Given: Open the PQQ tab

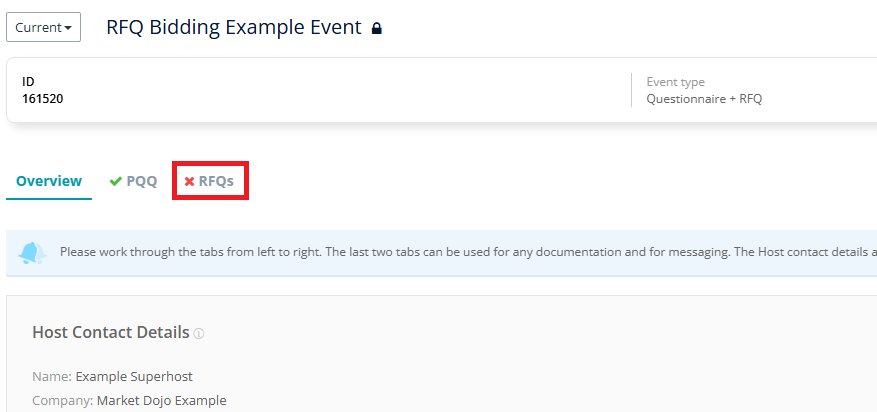Looking at the screenshot, I should [x=134, y=181].
